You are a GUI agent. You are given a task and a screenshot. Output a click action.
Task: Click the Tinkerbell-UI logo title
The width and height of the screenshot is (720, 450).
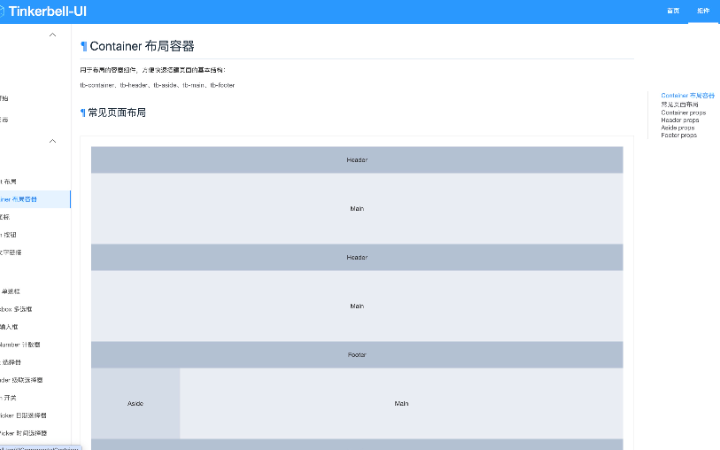point(47,11)
